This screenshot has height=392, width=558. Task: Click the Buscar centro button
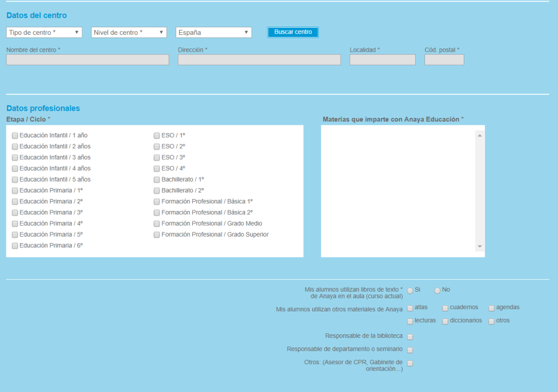click(x=293, y=33)
